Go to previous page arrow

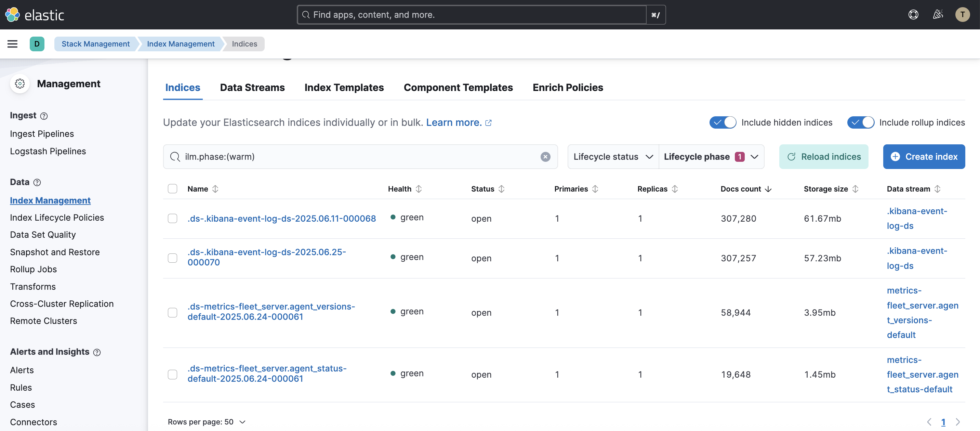pyautogui.click(x=929, y=422)
